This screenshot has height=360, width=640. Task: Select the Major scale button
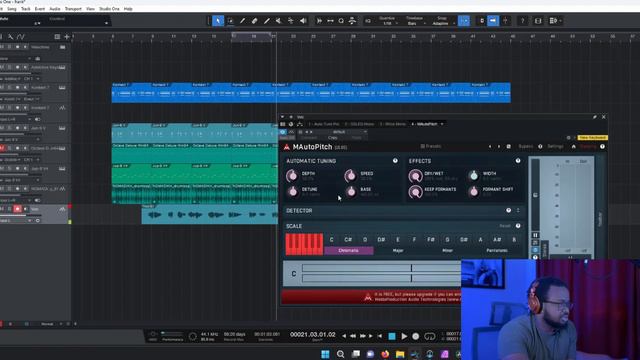398,251
